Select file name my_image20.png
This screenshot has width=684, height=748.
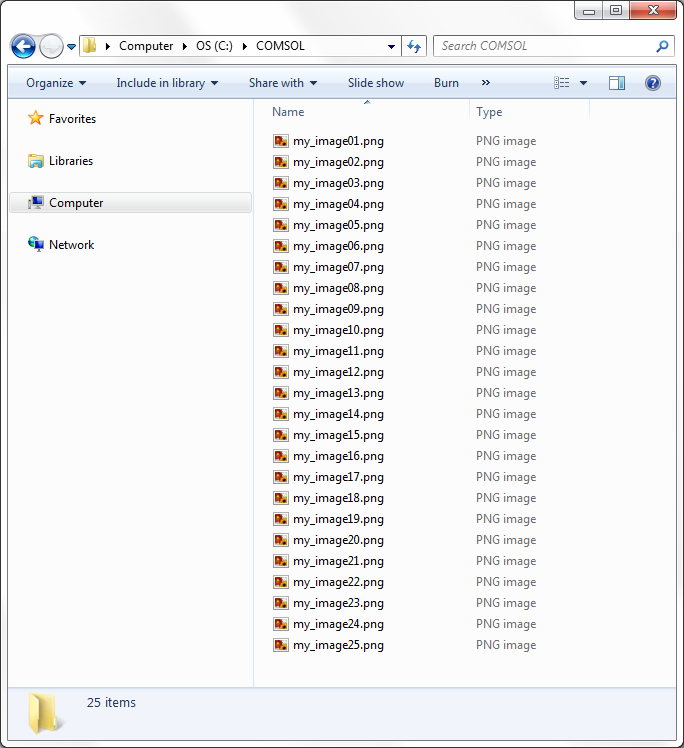tap(338, 540)
